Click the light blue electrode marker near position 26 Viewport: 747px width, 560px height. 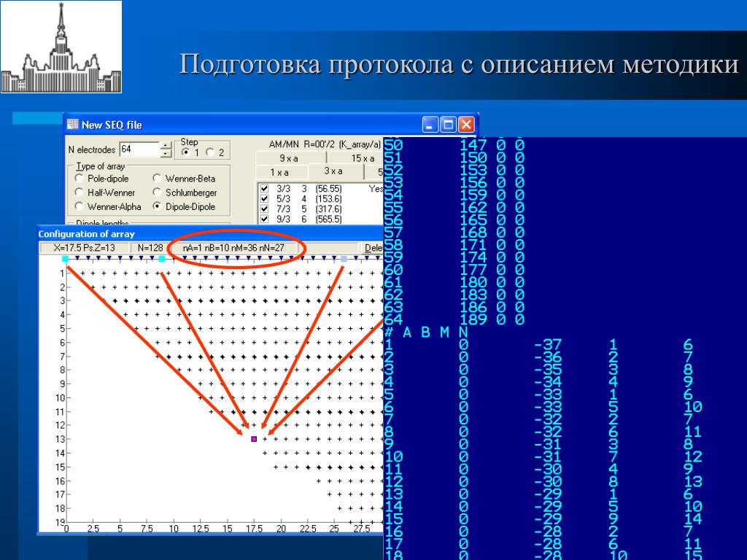(344, 259)
